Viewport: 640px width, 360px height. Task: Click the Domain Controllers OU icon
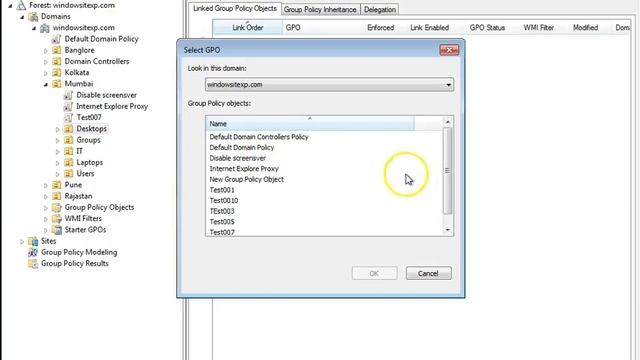pos(57,62)
